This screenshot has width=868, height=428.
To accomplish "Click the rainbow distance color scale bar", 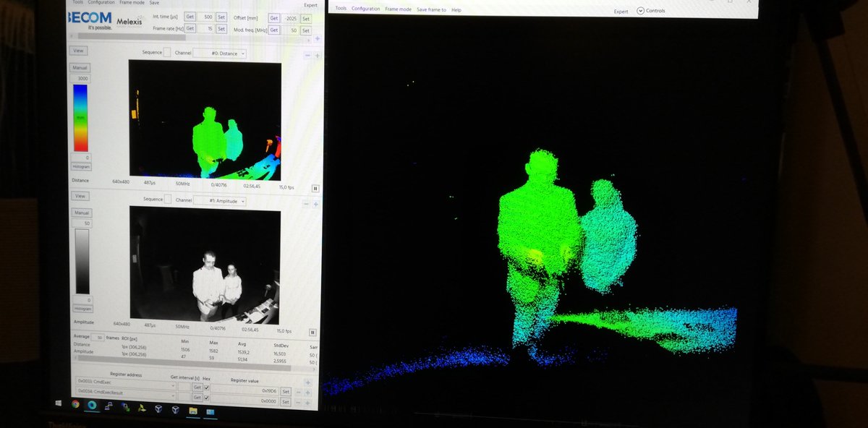I will tap(80, 117).
